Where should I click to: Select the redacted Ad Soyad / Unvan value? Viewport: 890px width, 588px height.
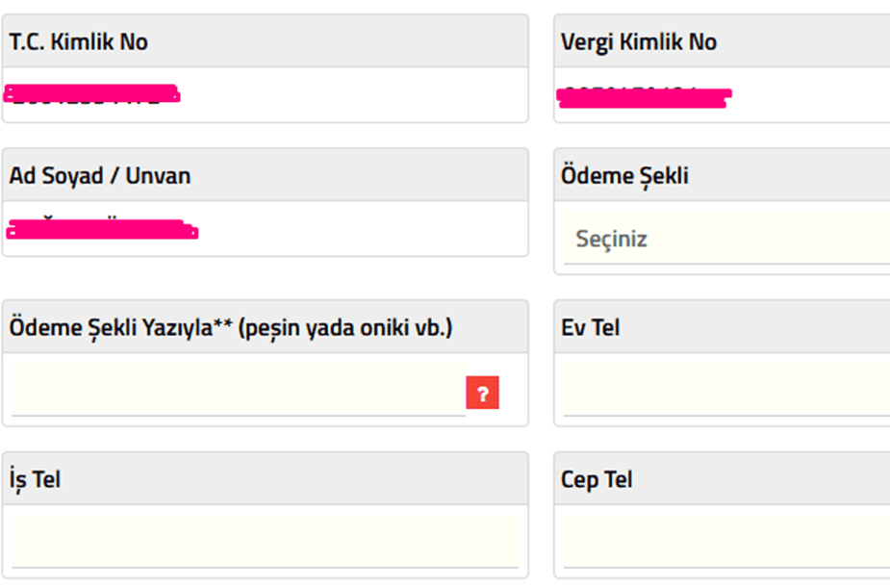pyautogui.click(x=102, y=230)
